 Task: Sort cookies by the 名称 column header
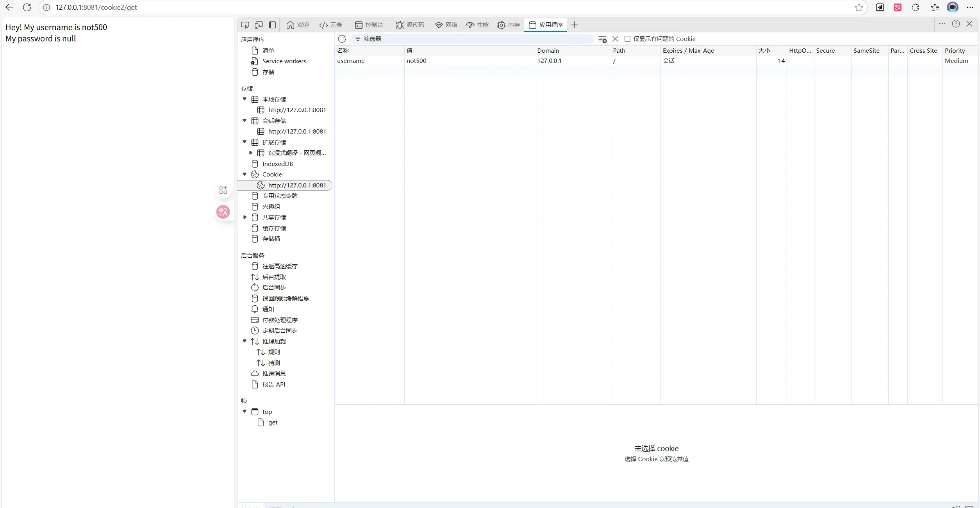tap(370, 51)
